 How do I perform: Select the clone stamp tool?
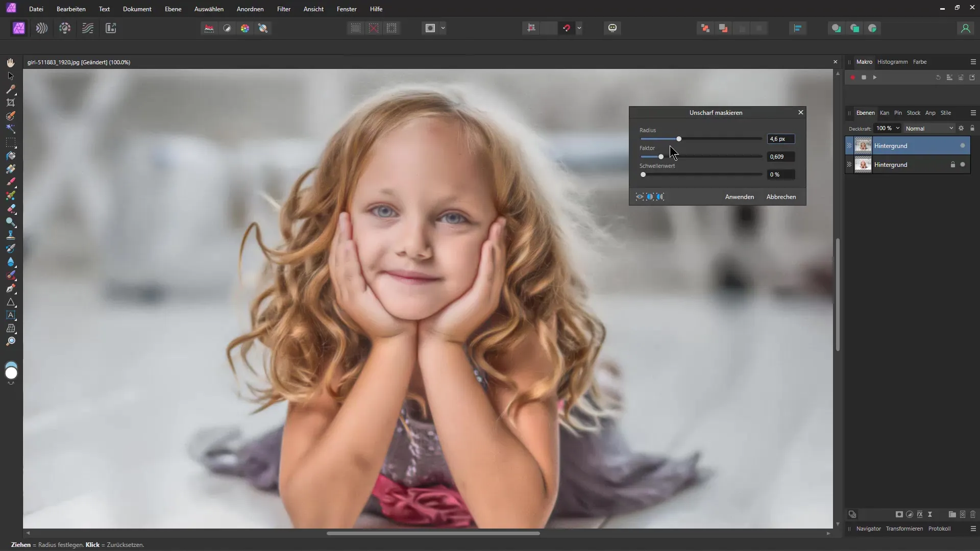coord(11,235)
